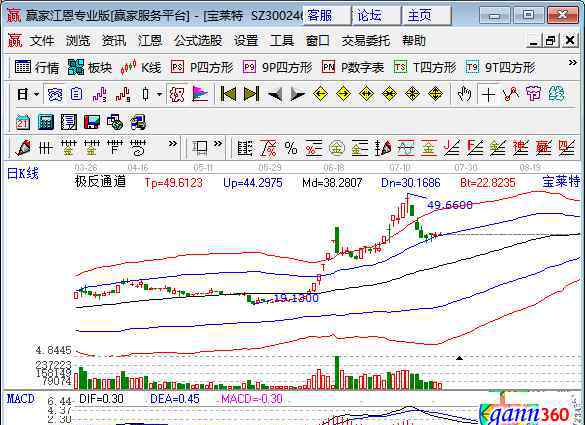The width and height of the screenshot is (585, 425).
Task: Click the flag chart icon
Action: pos(200,94)
